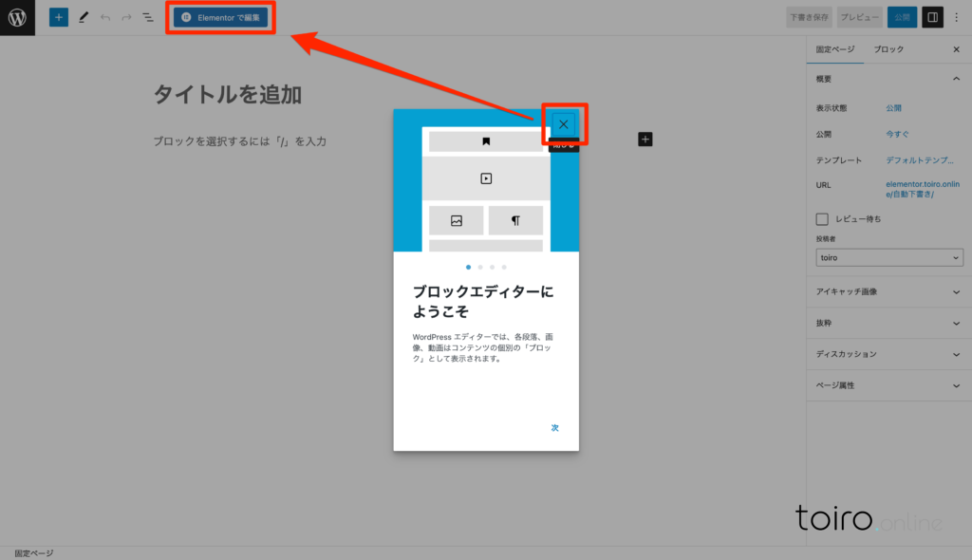Close the welcome guide dialog
Image resolution: width=972 pixels, height=560 pixels.
(x=564, y=124)
